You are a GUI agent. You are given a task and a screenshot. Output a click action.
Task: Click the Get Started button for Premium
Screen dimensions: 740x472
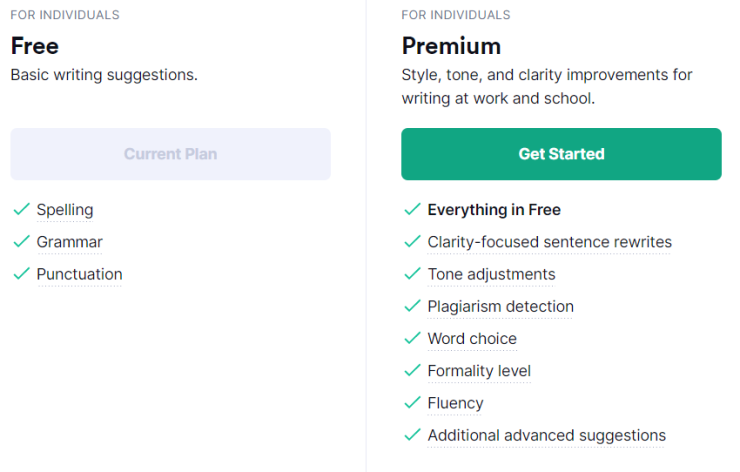pos(561,154)
